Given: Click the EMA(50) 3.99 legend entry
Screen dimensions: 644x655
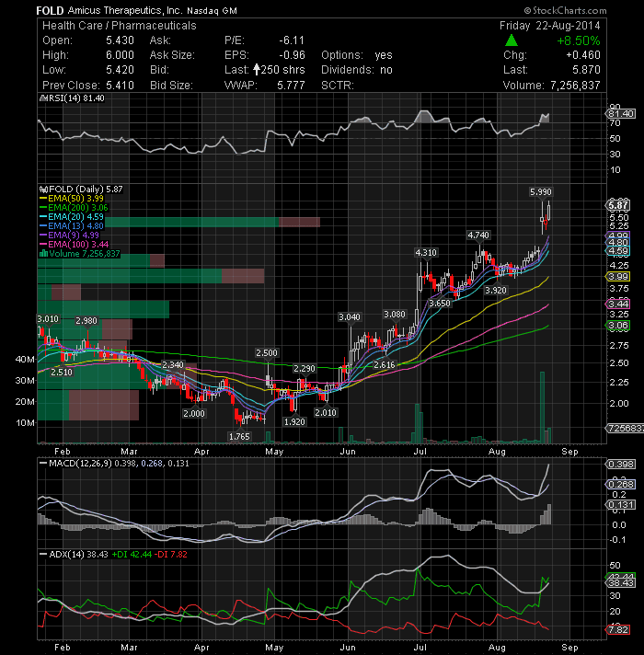Looking at the screenshot, I should point(72,199).
